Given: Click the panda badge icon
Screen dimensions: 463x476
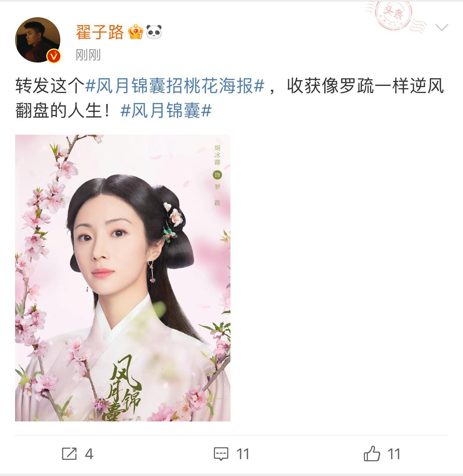Looking at the screenshot, I should click(x=154, y=32).
